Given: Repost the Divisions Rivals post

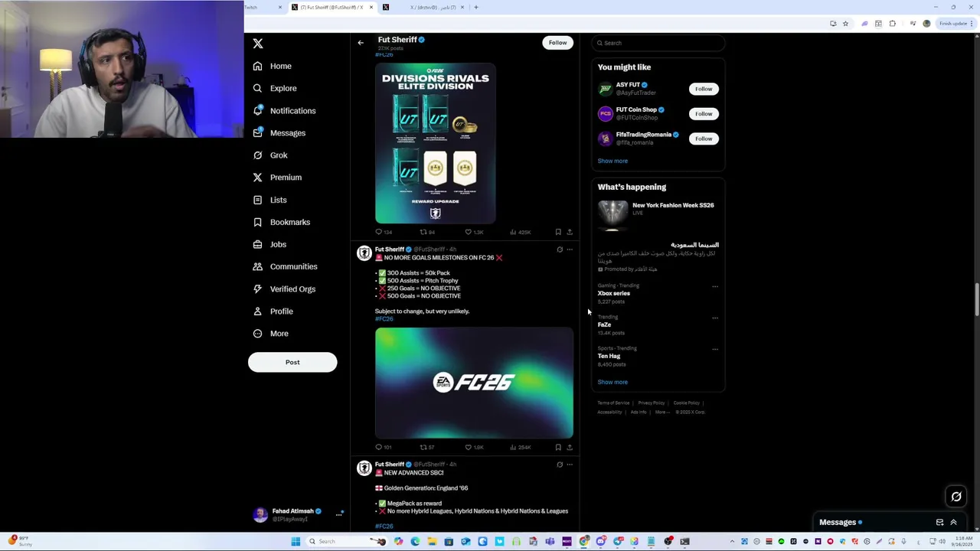Looking at the screenshot, I should pyautogui.click(x=427, y=232).
